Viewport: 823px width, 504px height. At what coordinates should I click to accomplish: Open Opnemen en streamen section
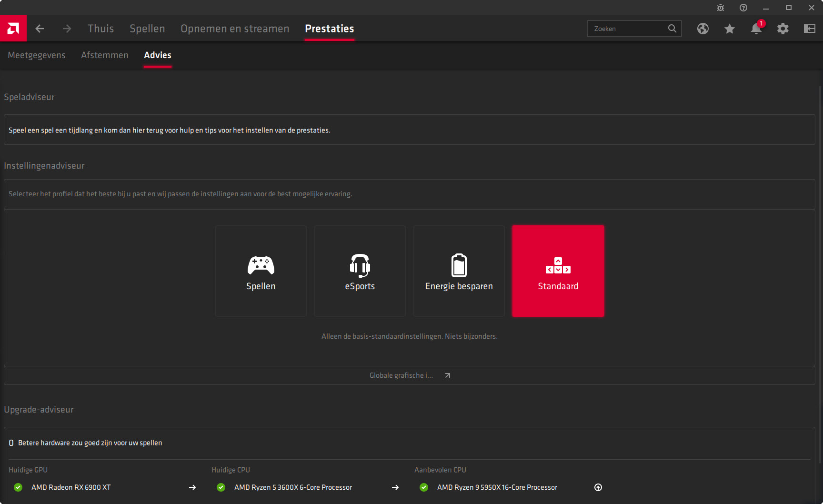(x=235, y=29)
